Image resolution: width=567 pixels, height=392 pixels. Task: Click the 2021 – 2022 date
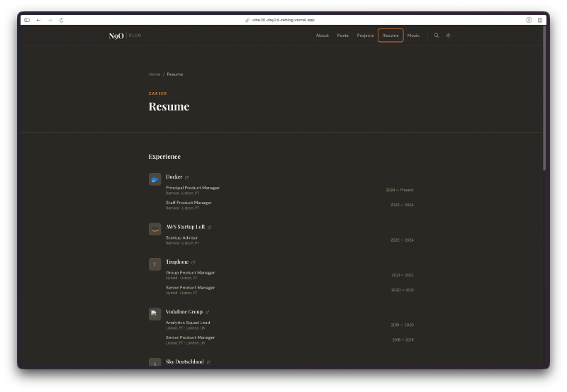pyautogui.click(x=403, y=275)
